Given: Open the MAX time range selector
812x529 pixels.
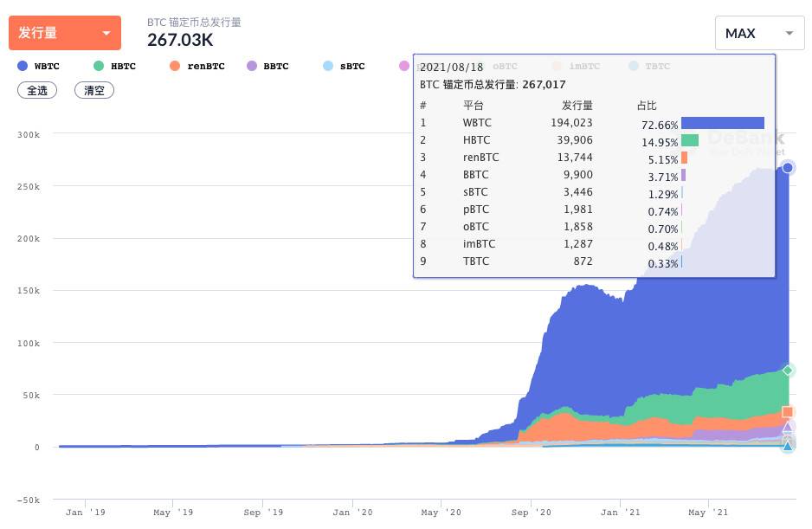Looking at the screenshot, I should (758, 32).
